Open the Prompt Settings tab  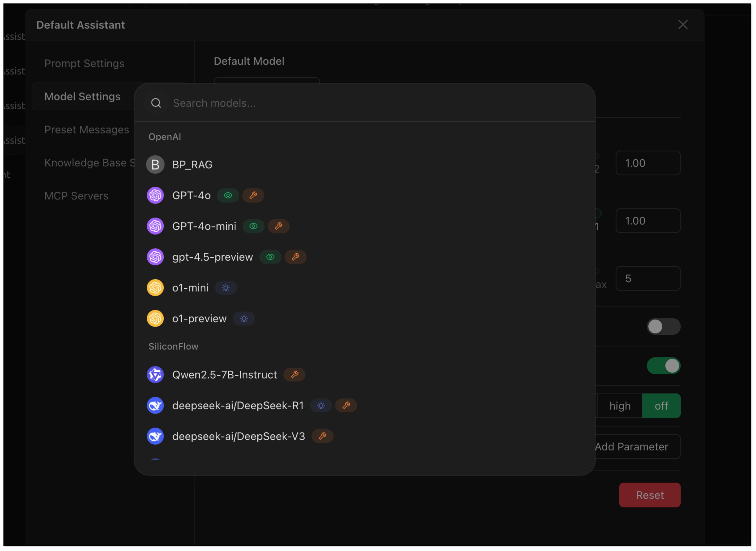[84, 63]
